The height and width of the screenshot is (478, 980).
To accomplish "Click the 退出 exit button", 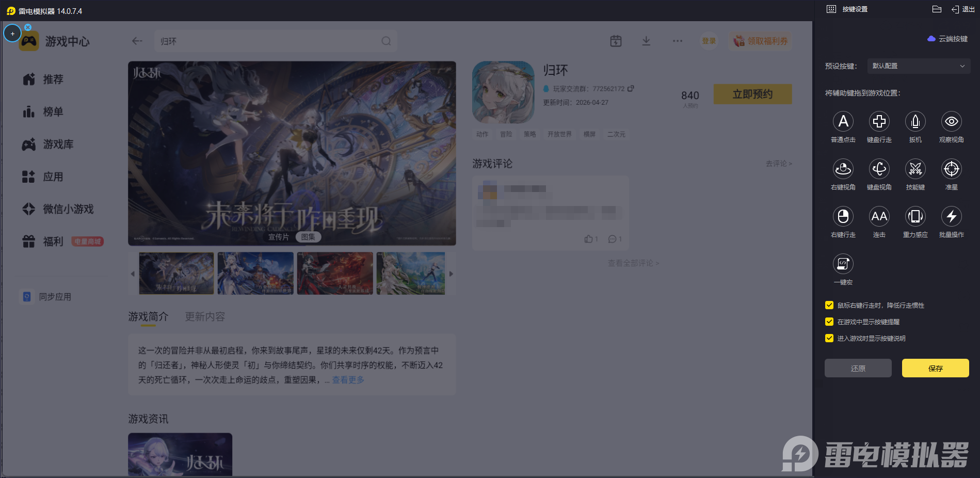I will point(963,9).
